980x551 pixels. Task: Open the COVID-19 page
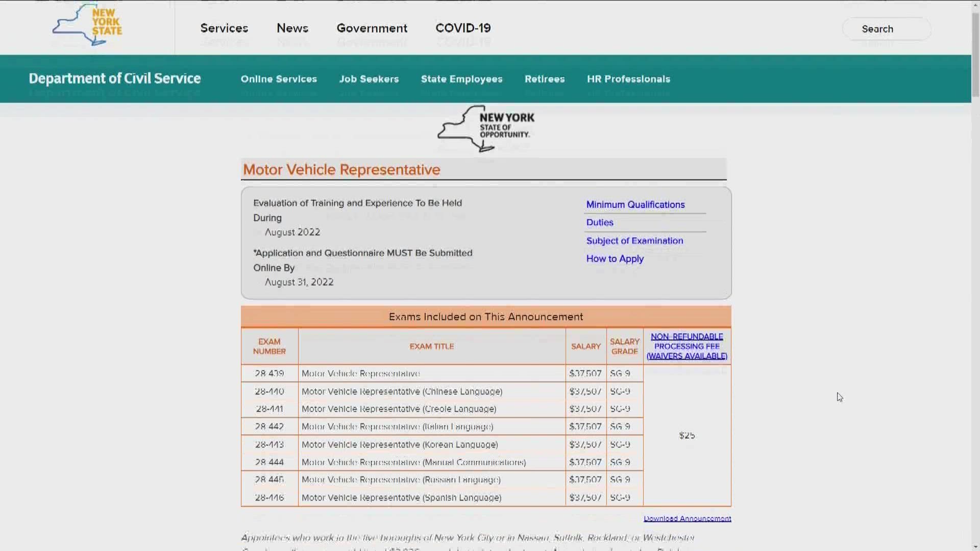click(x=463, y=28)
